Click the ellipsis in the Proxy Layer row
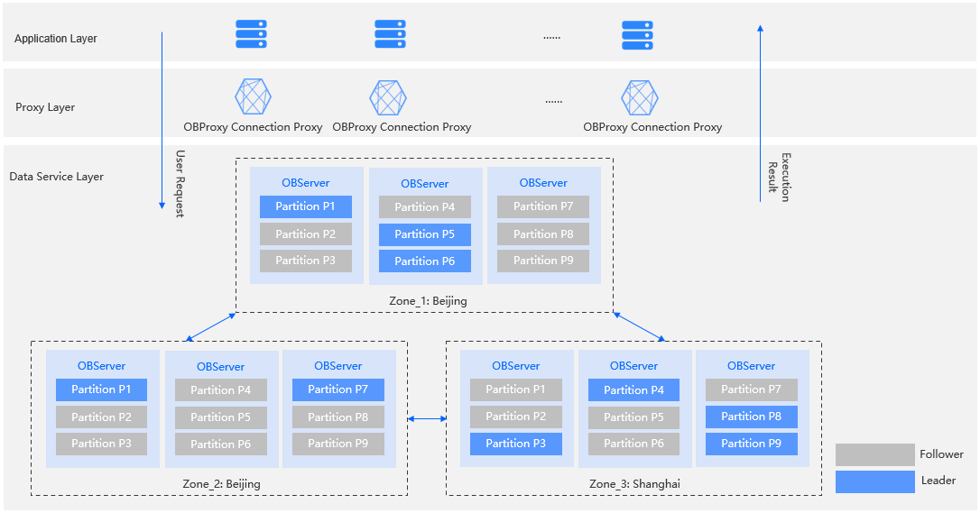 click(554, 102)
